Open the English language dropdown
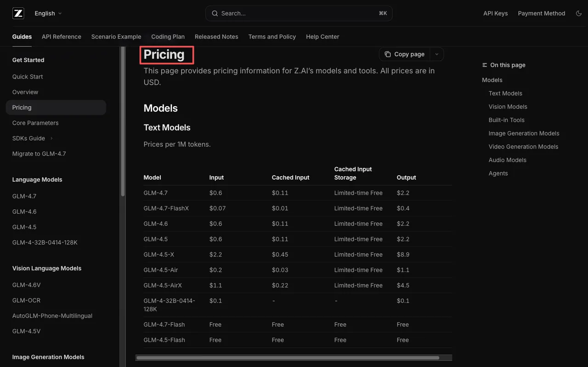 coord(48,13)
